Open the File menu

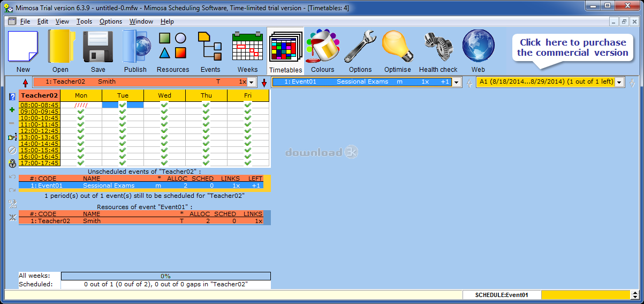pyautogui.click(x=25, y=21)
